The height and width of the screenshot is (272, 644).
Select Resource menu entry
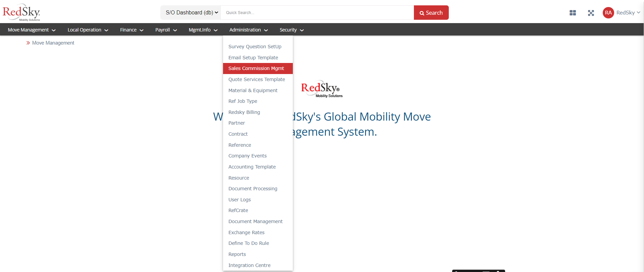[258, 178]
